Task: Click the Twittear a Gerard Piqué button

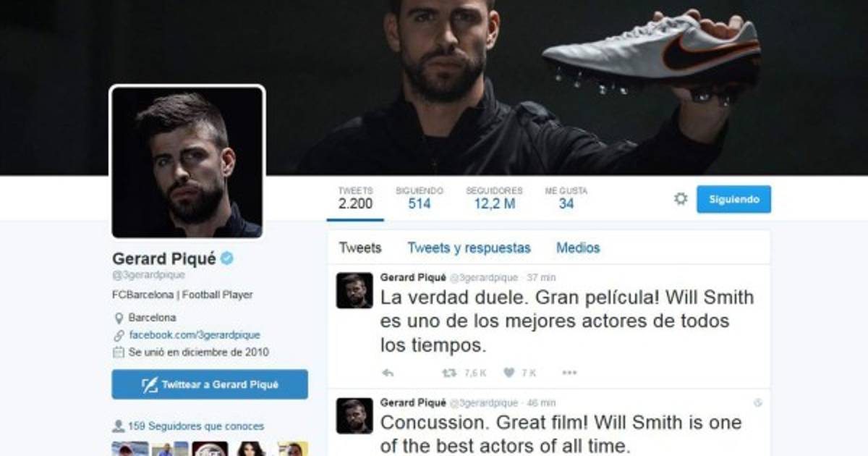Action: click(210, 384)
